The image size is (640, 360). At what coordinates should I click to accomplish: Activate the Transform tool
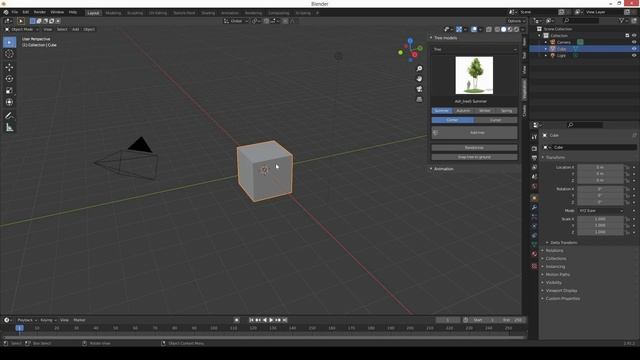pyautogui.click(x=9, y=102)
